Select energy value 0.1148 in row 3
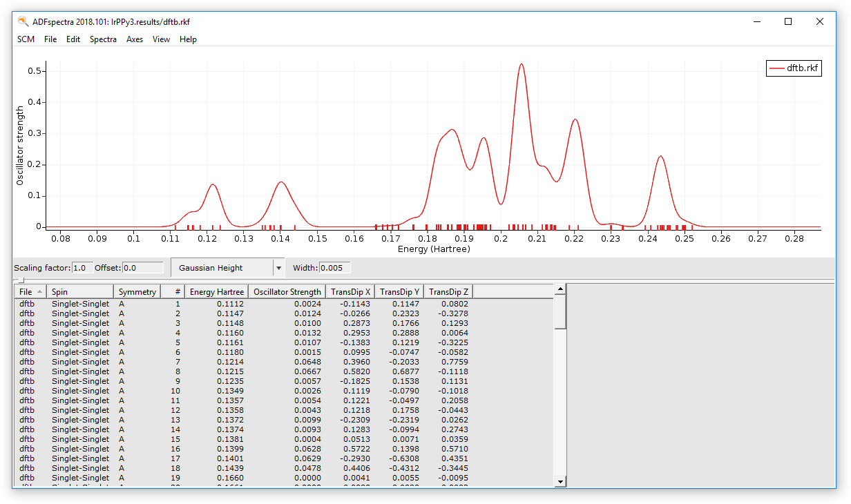Screen dimensions: 851x504 tap(230, 323)
